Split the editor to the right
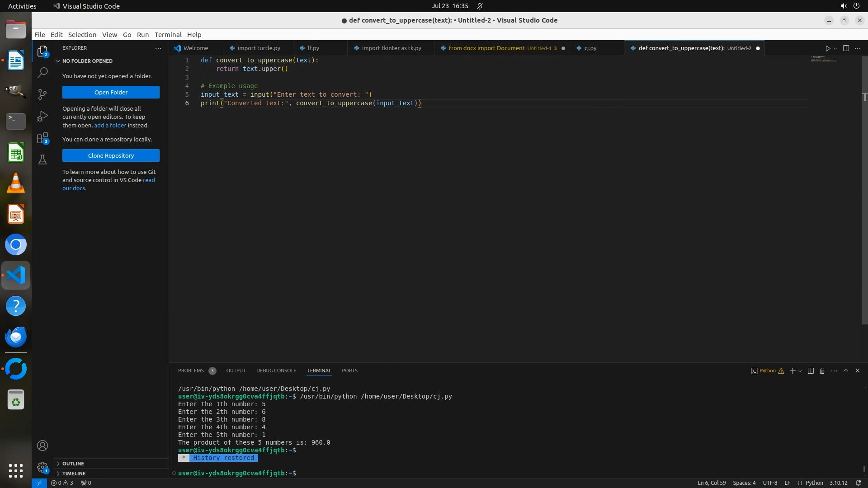The image size is (868, 488). pos(846,48)
